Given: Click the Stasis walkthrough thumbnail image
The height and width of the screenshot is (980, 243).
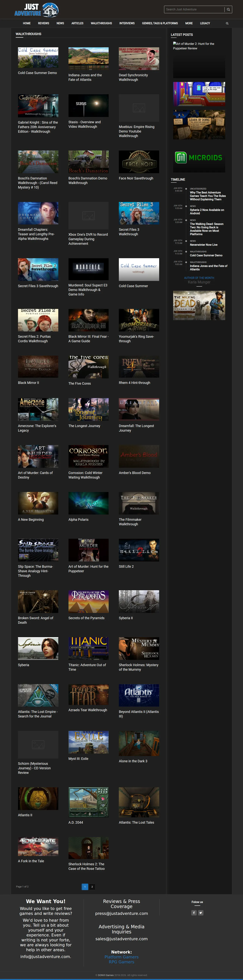Looking at the screenshot, I should 88,105.
